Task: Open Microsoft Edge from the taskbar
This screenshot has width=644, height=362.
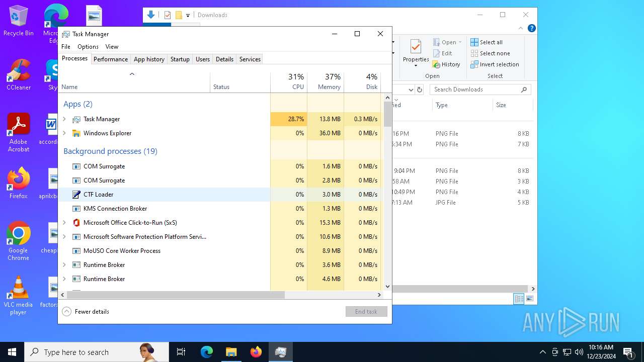Action: tap(207, 352)
